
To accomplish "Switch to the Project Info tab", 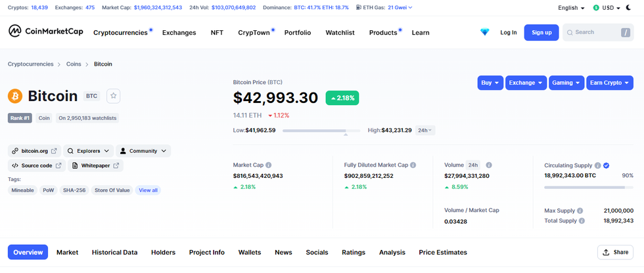I will (x=206, y=253).
